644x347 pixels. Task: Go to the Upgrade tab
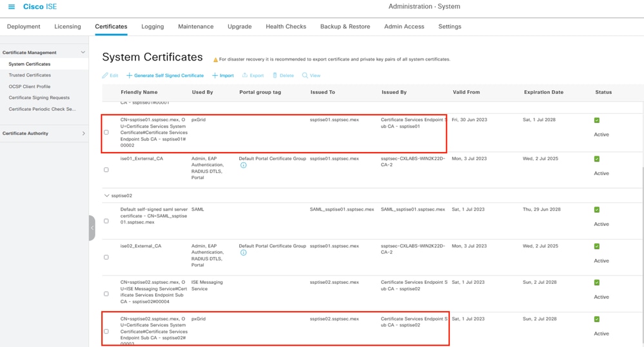[239, 26]
